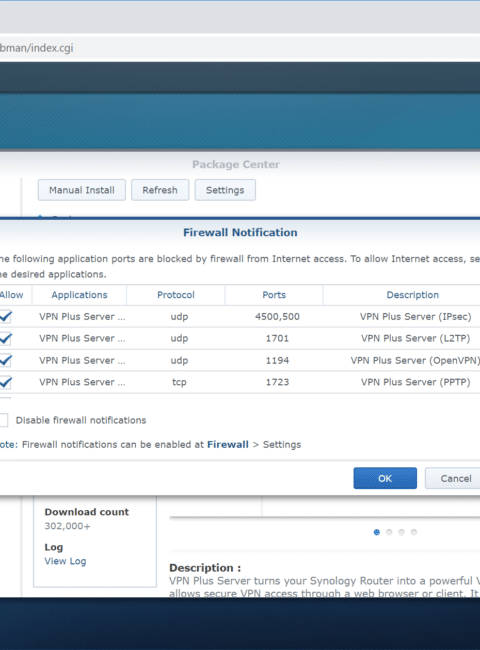Sort by Protocol column header
This screenshot has width=480, height=650.
176,295
